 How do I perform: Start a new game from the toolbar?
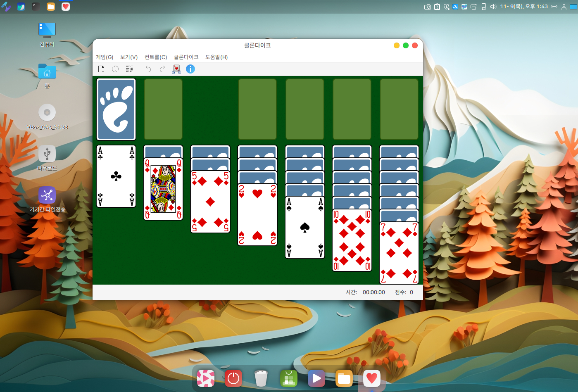click(x=101, y=69)
